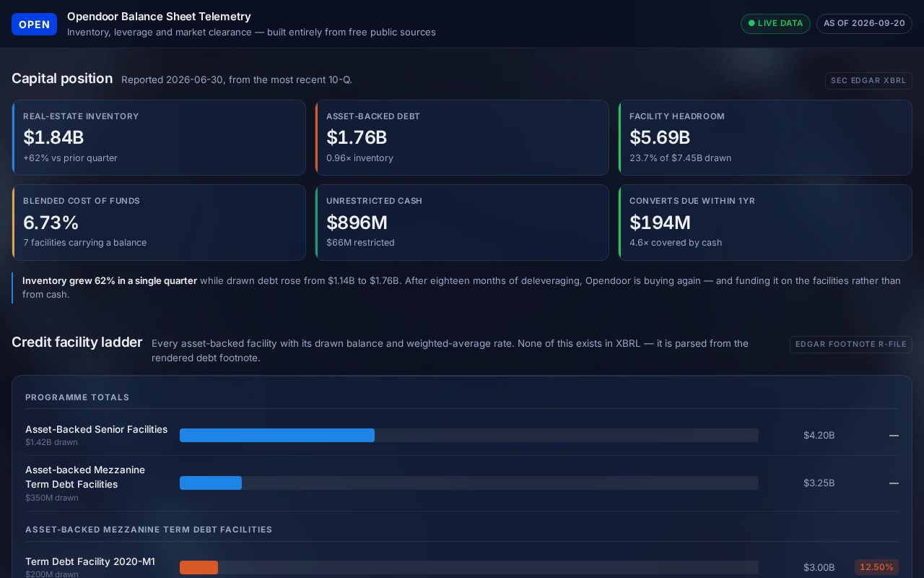Screen dimensions: 924x578
Task: Click the Capital position heading
Action: coord(62,79)
